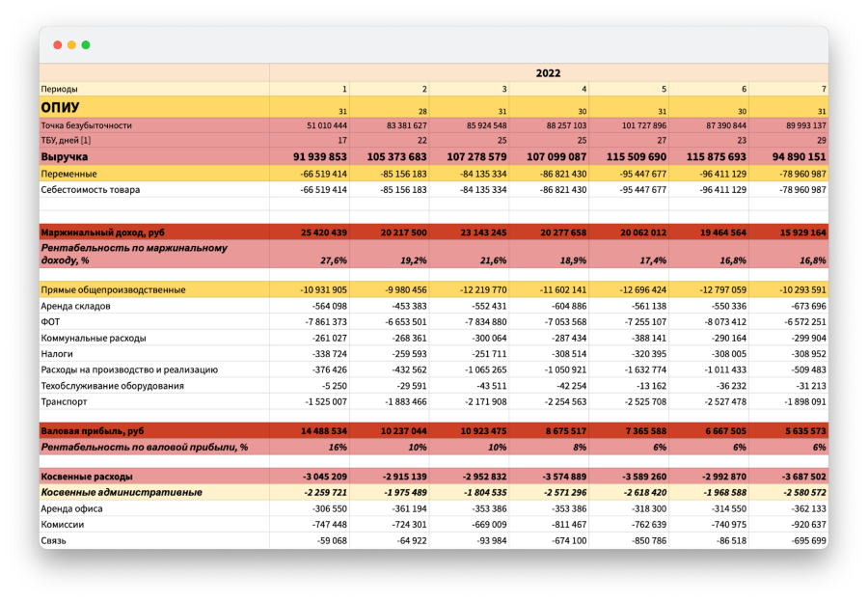The height and width of the screenshot is (601, 868).
Task: Select the ОПИУ title cell
Action: (x=60, y=107)
